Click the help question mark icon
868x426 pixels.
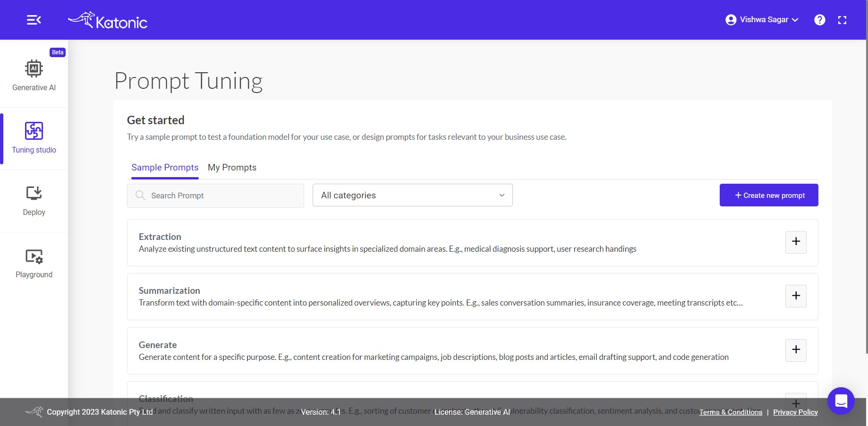point(820,20)
